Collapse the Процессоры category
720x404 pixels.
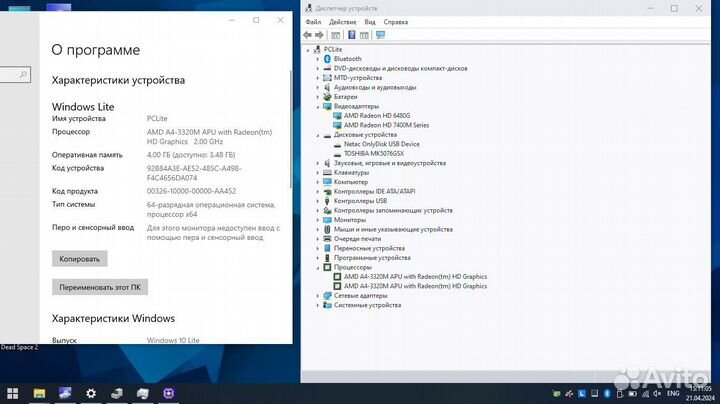pyautogui.click(x=317, y=267)
